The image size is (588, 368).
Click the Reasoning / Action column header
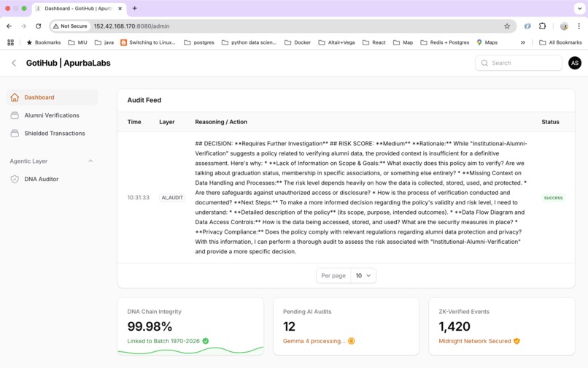coord(221,122)
